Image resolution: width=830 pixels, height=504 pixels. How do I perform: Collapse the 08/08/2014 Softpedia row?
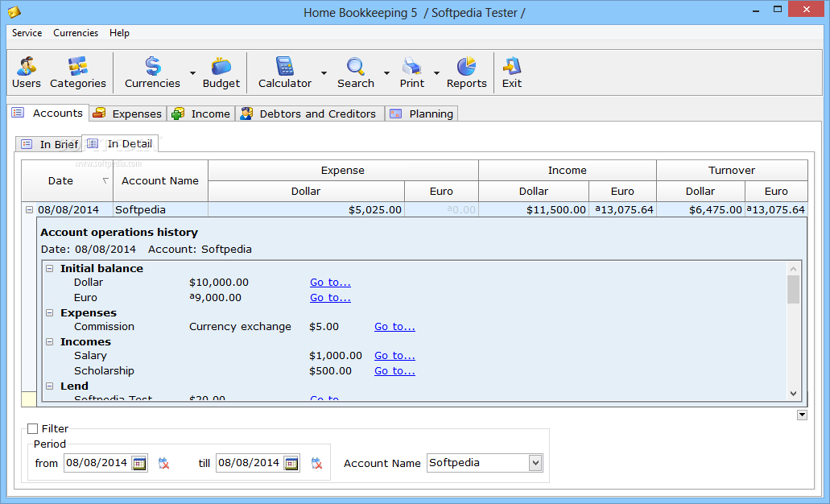coord(30,210)
